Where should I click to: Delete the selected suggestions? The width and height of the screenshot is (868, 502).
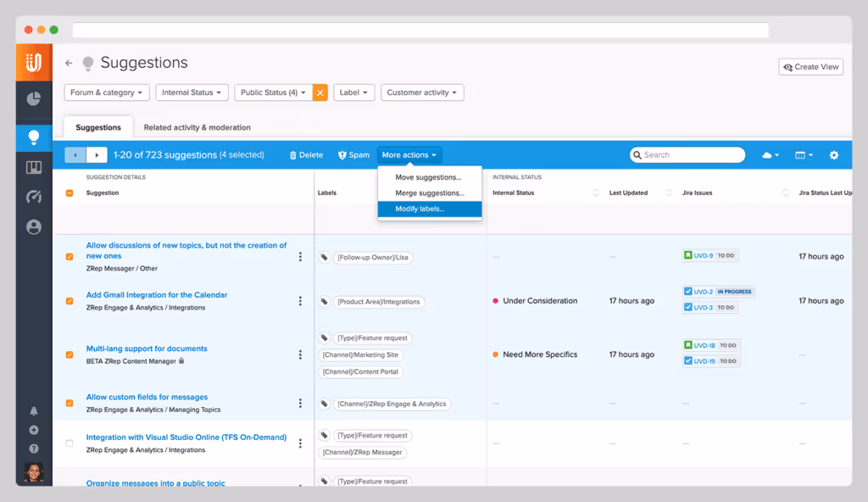coord(306,155)
